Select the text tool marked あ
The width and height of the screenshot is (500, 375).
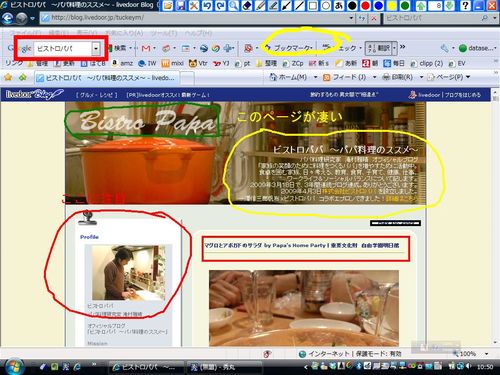click(x=339, y=6)
